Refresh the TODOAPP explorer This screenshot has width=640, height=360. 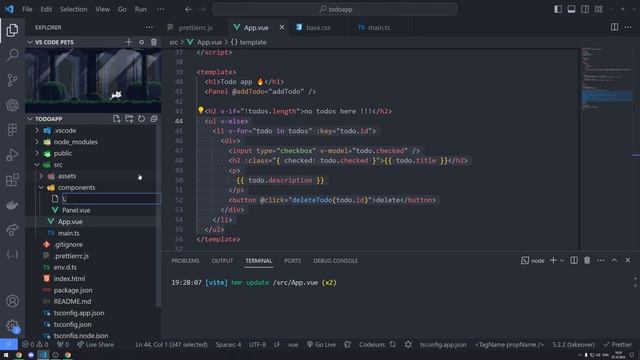[x=141, y=119]
